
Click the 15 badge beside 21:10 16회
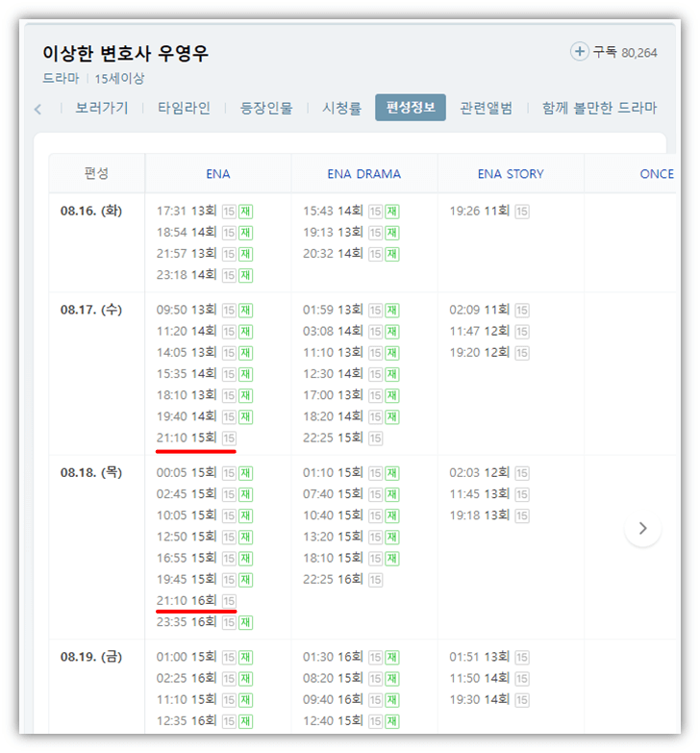[229, 601]
